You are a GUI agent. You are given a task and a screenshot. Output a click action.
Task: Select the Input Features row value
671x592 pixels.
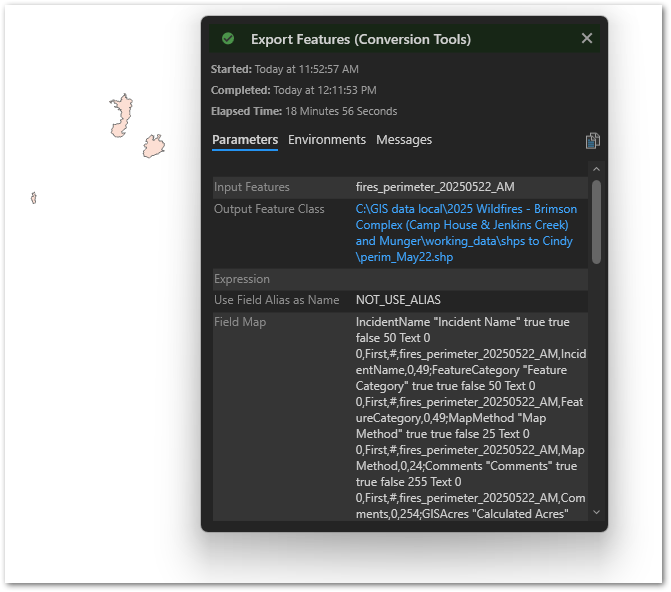[x=435, y=187]
